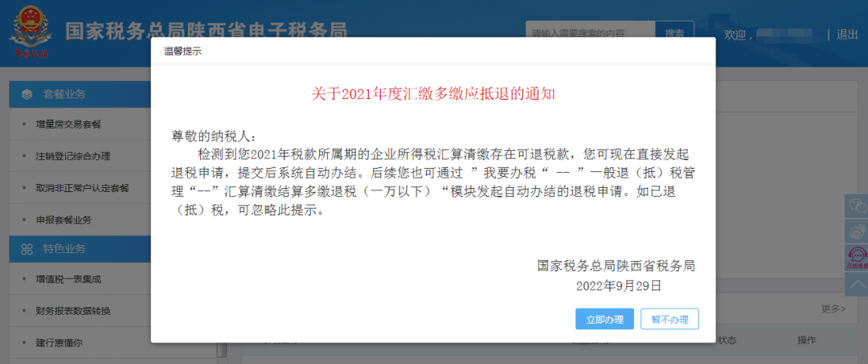This screenshot has width=868, height=364.
Task: Click the 暂不办理 button
Action: click(x=669, y=319)
